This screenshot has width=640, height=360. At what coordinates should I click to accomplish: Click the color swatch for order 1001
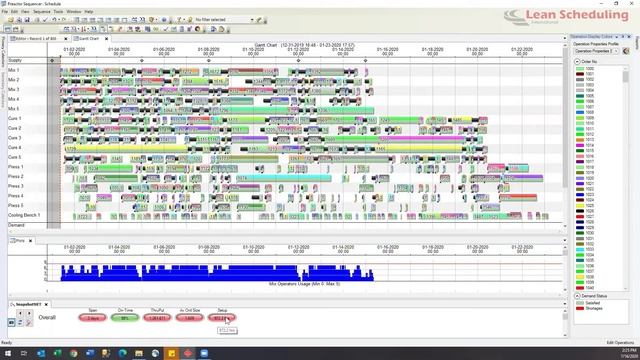tap(580, 74)
